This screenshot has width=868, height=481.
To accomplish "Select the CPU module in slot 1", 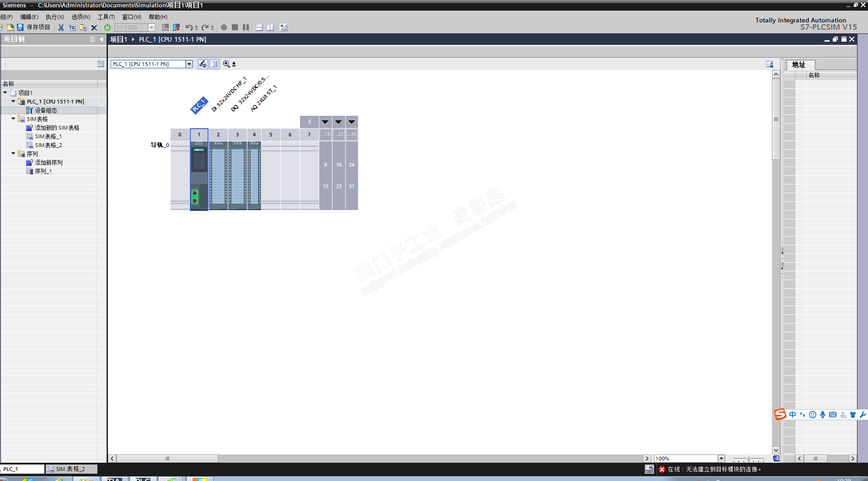I will [x=199, y=175].
